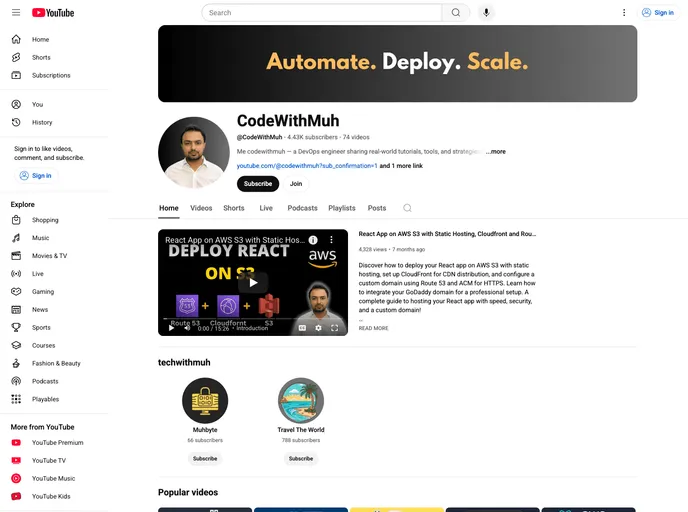Open the You section
This screenshot has width=688, height=512.
pyautogui.click(x=54, y=104)
